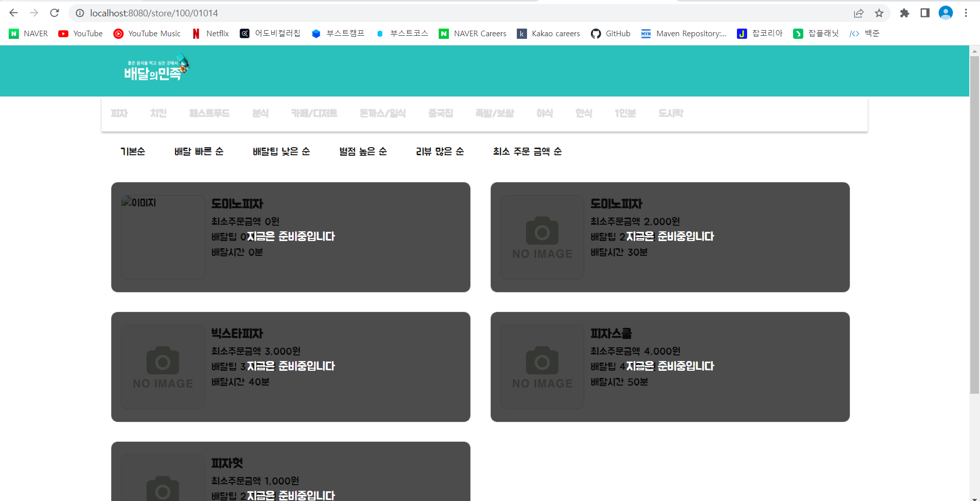This screenshot has width=980, height=501.
Task: Open the Maven Repository bookmark
Action: tap(684, 34)
